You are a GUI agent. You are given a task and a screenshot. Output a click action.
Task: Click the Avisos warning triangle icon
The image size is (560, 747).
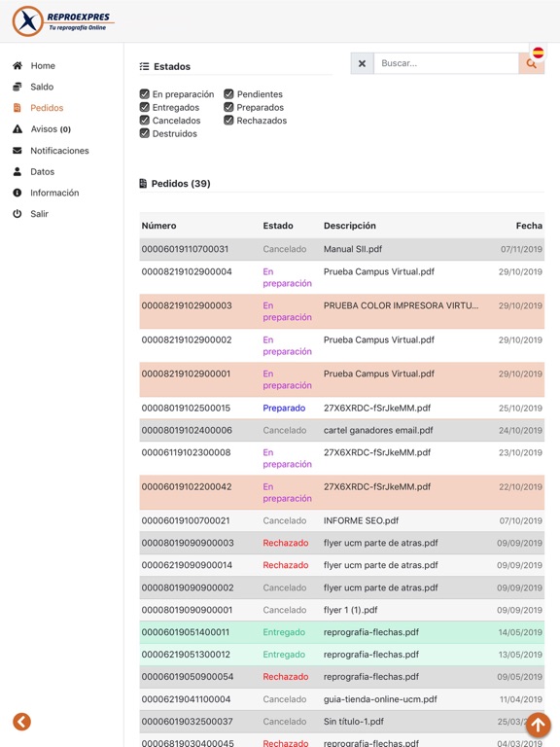[17, 129]
